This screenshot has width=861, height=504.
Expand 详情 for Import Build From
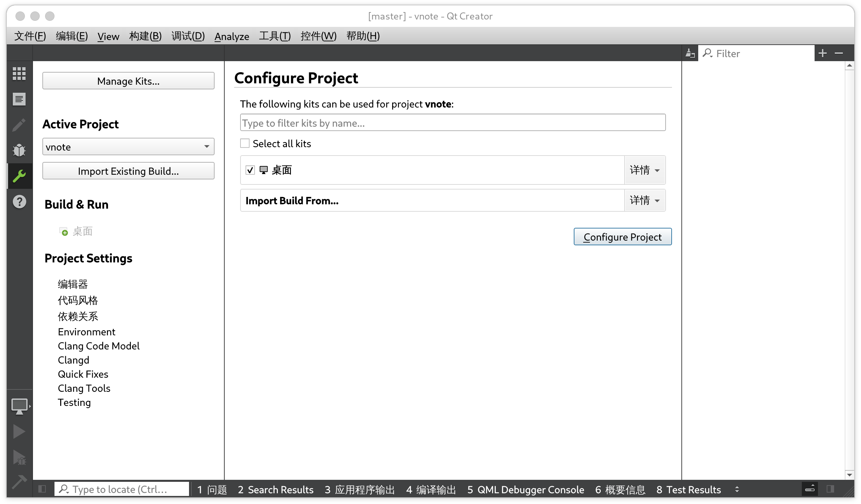click(x=644, y=200)
